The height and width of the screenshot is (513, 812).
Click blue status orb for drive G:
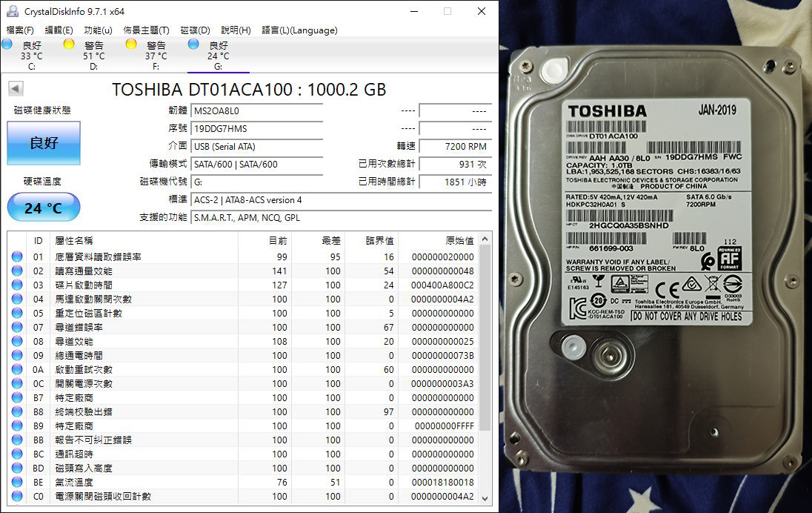193,44
